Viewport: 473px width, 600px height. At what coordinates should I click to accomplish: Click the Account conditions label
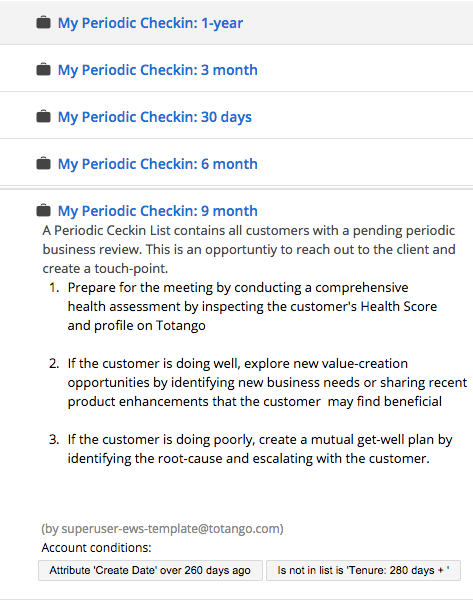(x=96, y=548)
